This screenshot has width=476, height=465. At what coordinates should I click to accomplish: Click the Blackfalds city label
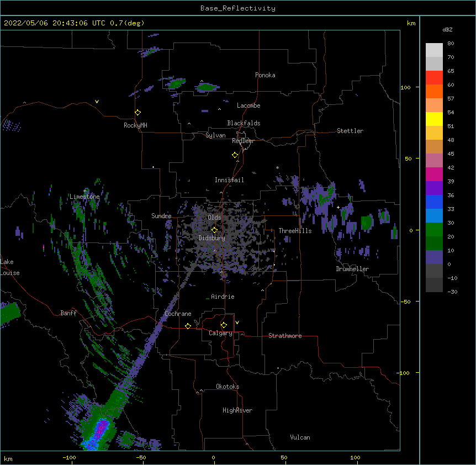pos(244,123)
